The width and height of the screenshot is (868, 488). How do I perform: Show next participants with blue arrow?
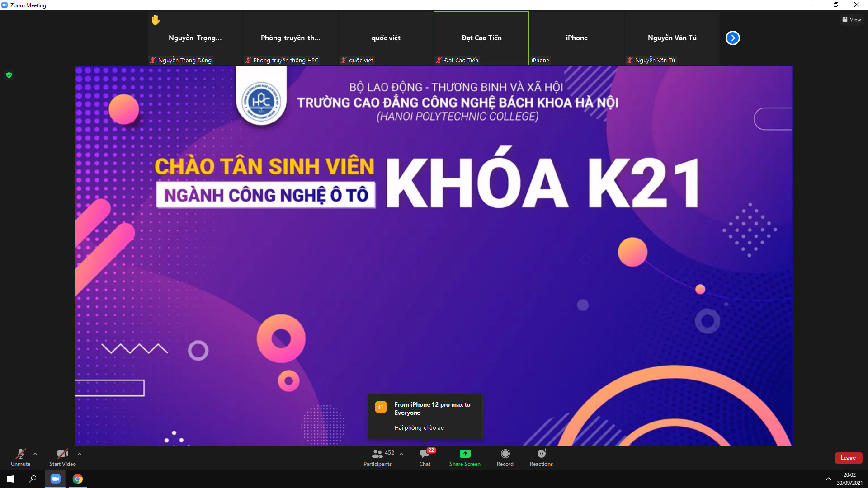click(732, 38)
